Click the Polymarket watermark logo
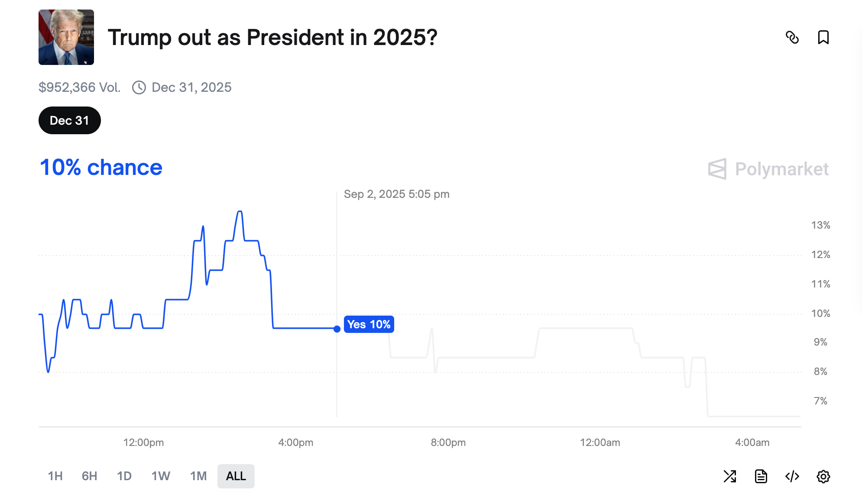 [x=769, y=169]
